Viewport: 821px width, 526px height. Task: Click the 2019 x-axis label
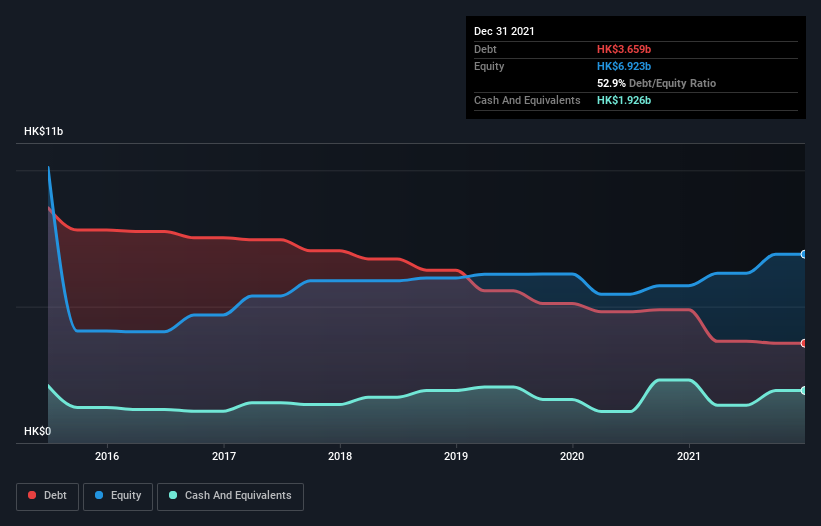(456, 456)
